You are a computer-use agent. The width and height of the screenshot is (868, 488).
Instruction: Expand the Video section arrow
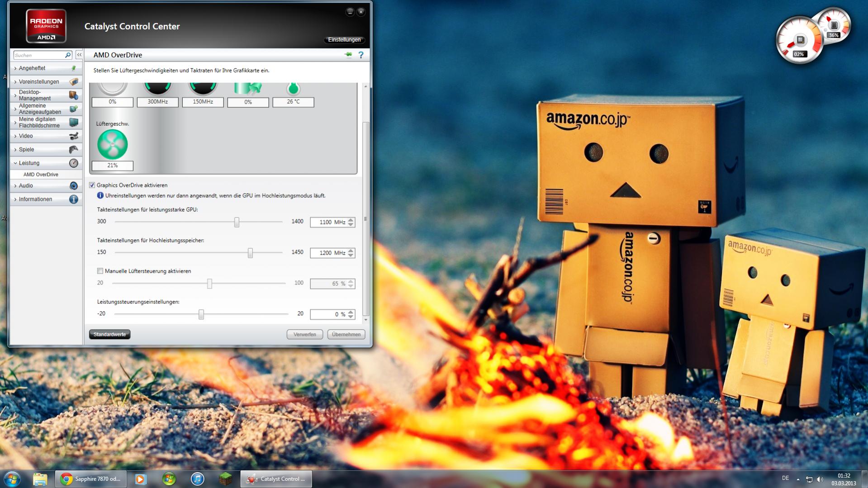15,136
